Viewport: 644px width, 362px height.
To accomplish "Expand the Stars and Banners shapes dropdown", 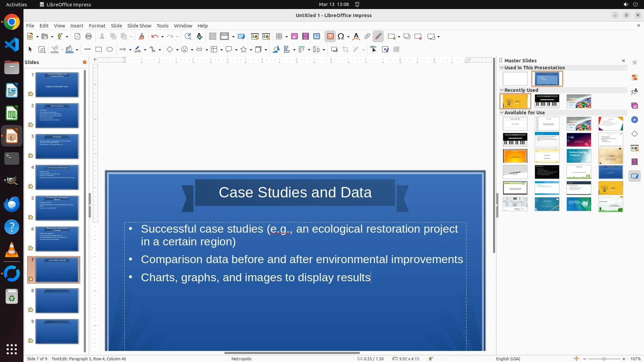I will [251, 50].
